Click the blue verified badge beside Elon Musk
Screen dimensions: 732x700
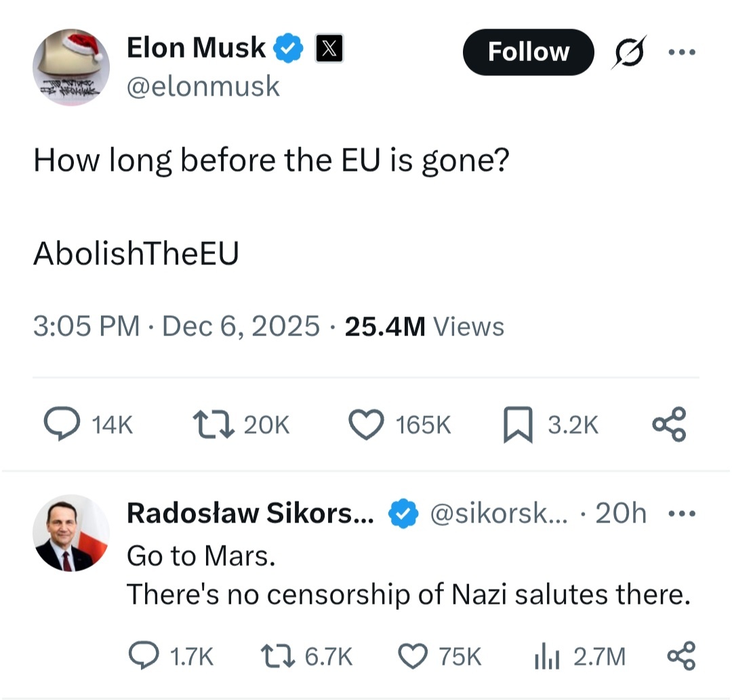pos(289,49)
